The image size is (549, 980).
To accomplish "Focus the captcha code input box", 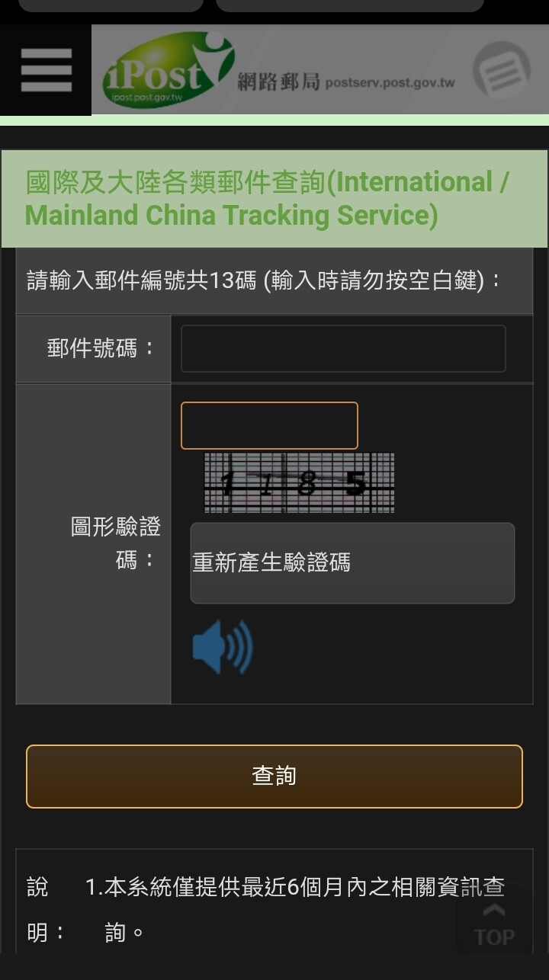I will tap(269, 425).
